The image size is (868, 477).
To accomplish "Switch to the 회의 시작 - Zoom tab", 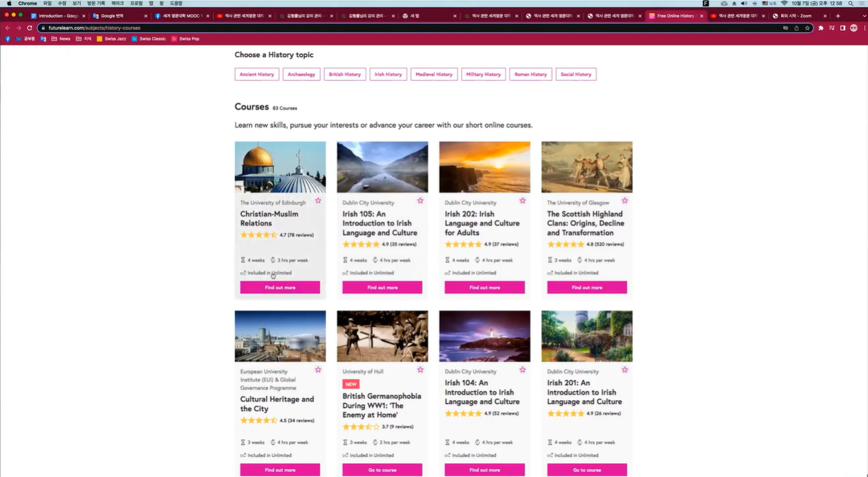I will pos(798,16).
